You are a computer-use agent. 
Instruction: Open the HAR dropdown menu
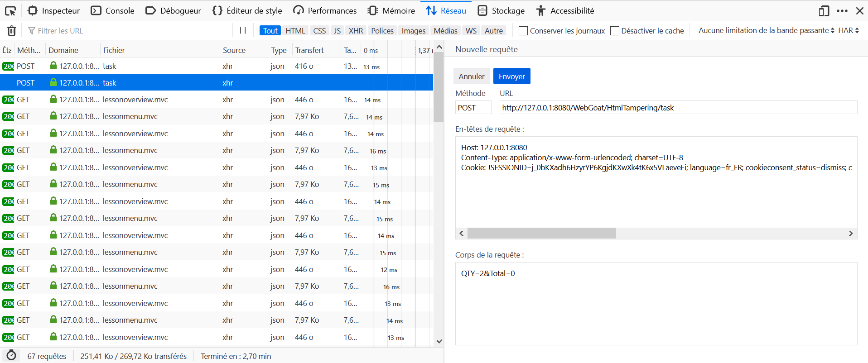[x=848, y=30]
